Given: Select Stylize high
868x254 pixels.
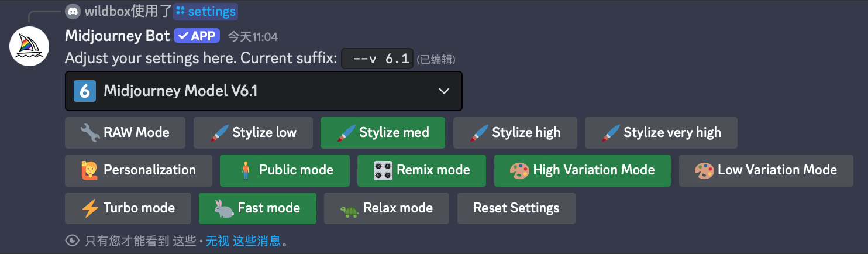Looking at the screenshot, I should click(x=515, y=133).
